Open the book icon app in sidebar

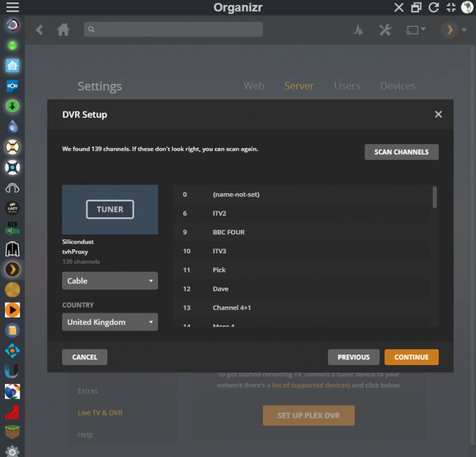pos(12,330)
